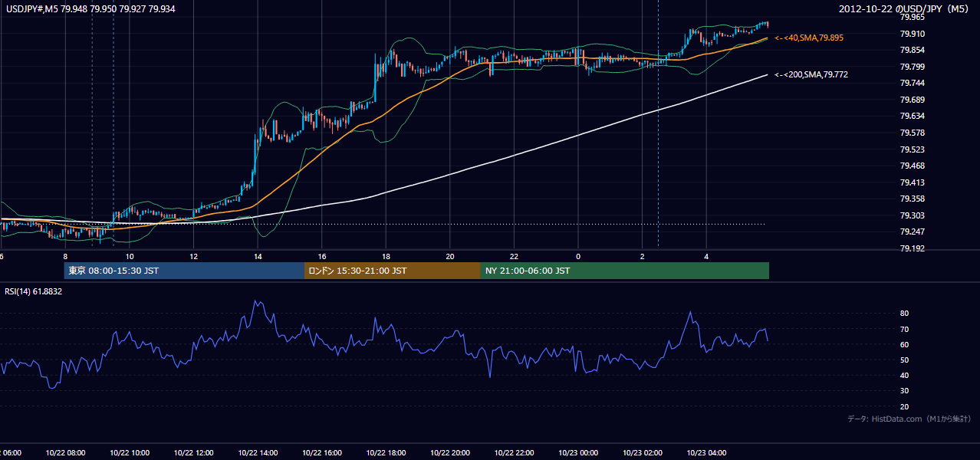
Task: Click the RSI 40 level label
Action: pos(904,375)
